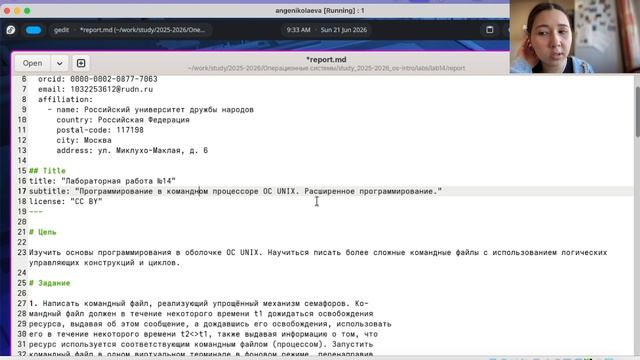Click line 27 starting '1. Написать командный файл'
This screenshot has width=640, height=360.
click(x=198, y=303)
